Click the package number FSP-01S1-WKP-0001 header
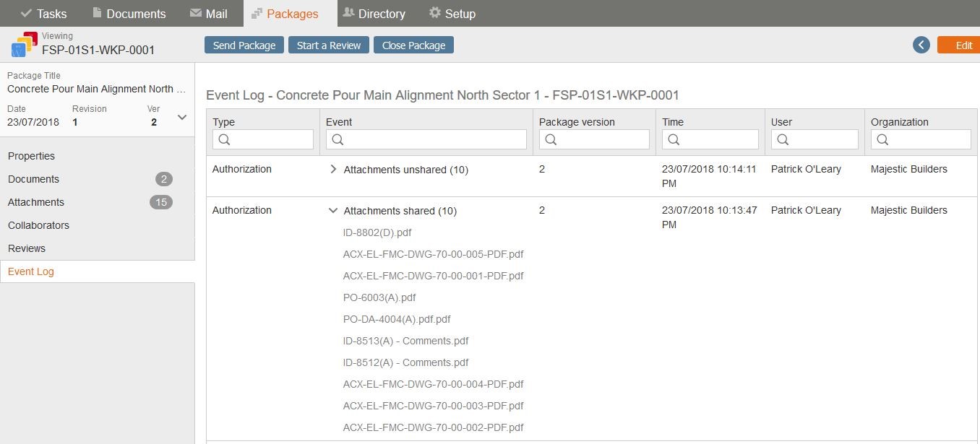The image size is (980, 444). pos(98,51)
